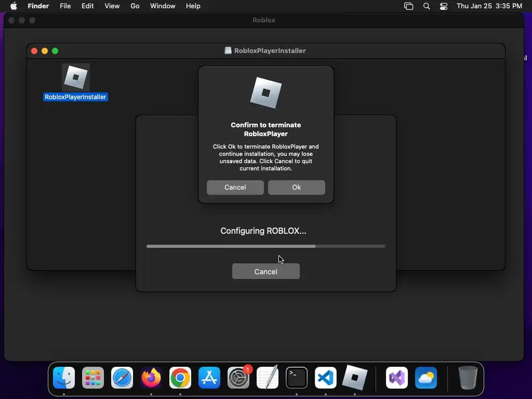Click the Roblox background window title
The image size is (532, 399).
(x=263, y=20)
